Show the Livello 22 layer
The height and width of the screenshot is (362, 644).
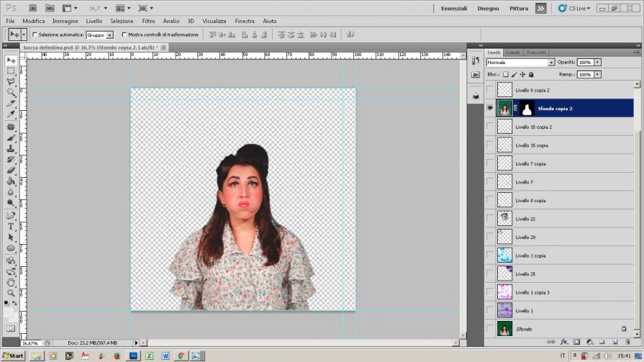pyautogui.click(x=490, y=219)
